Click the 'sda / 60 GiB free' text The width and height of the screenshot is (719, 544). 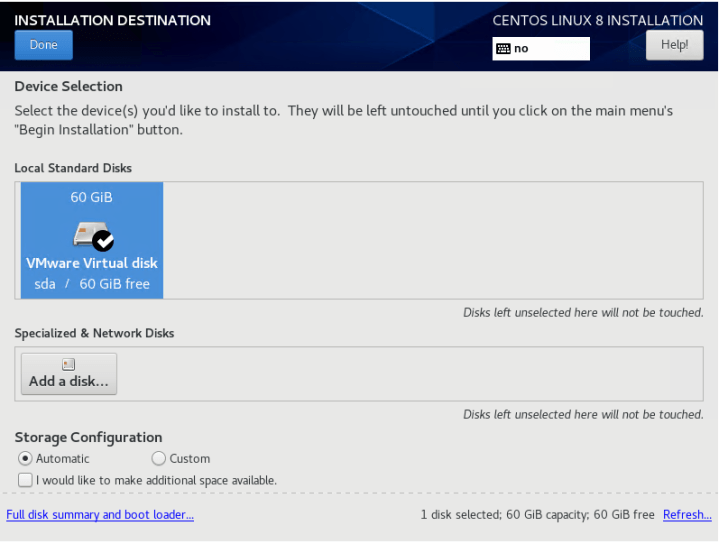point(91,284)
